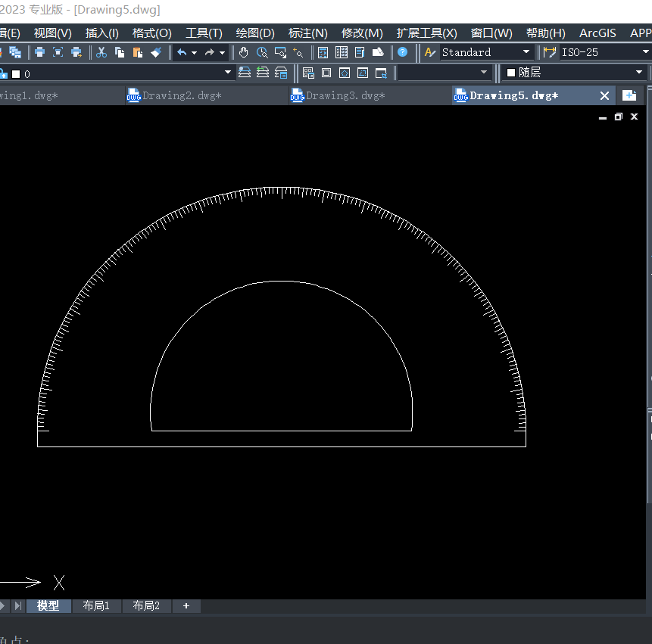The height and width of the screenshot is (644, 652).
Task: Switch to the 布局1 layout tab
Action: tap(96, 605)
